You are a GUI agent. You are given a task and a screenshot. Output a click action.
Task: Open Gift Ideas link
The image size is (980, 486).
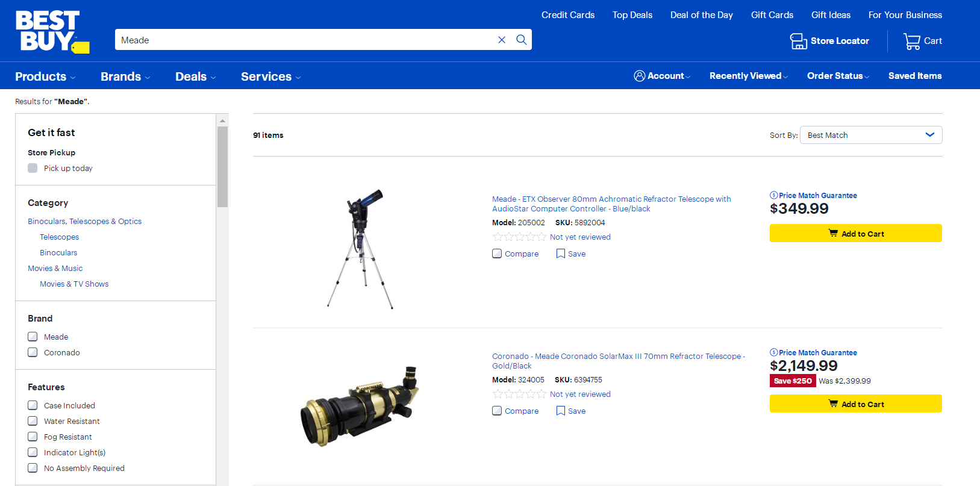click(x=831, y=15)
